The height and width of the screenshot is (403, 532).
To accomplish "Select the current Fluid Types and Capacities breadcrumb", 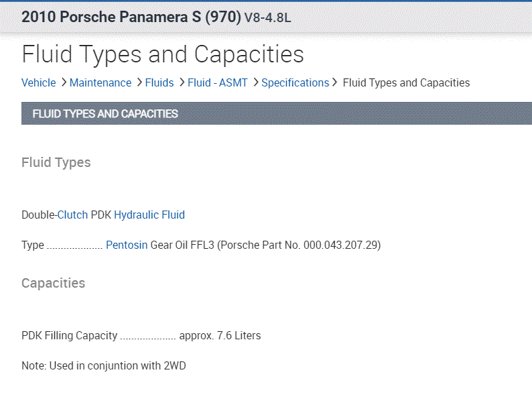I will [x=406, y=83].
